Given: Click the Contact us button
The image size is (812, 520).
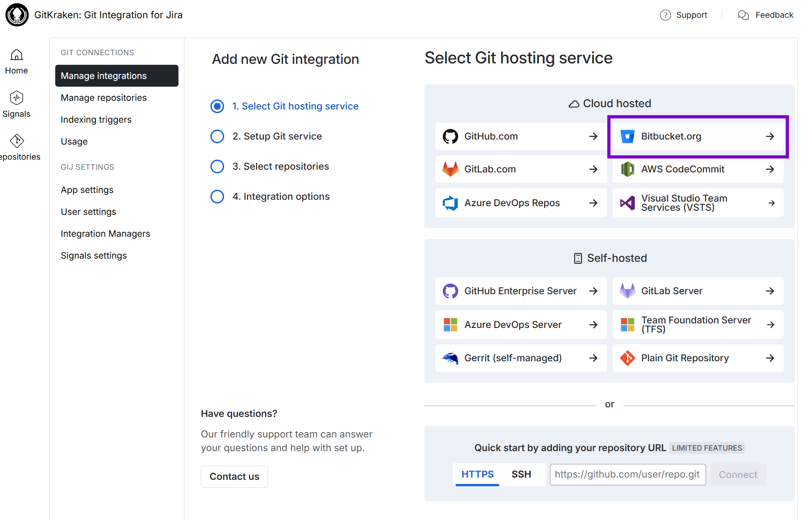Looking at the screenshot, I should click(x=234, y=477).
